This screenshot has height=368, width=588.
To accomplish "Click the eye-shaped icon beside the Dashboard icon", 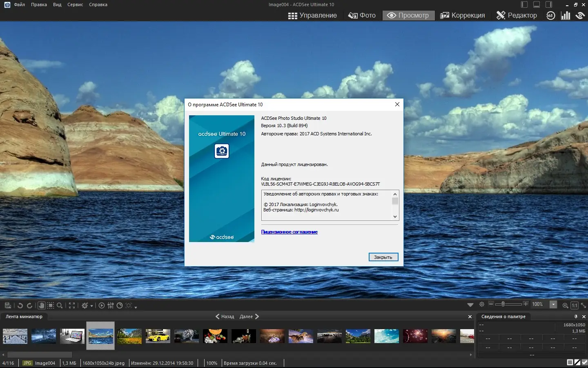I will point(580,16).
